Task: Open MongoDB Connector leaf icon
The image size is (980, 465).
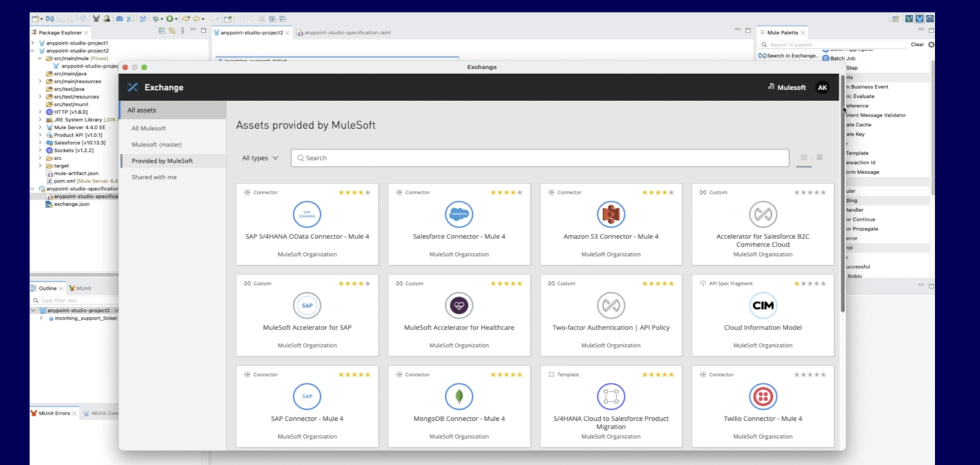Action: tap(459, 396)
